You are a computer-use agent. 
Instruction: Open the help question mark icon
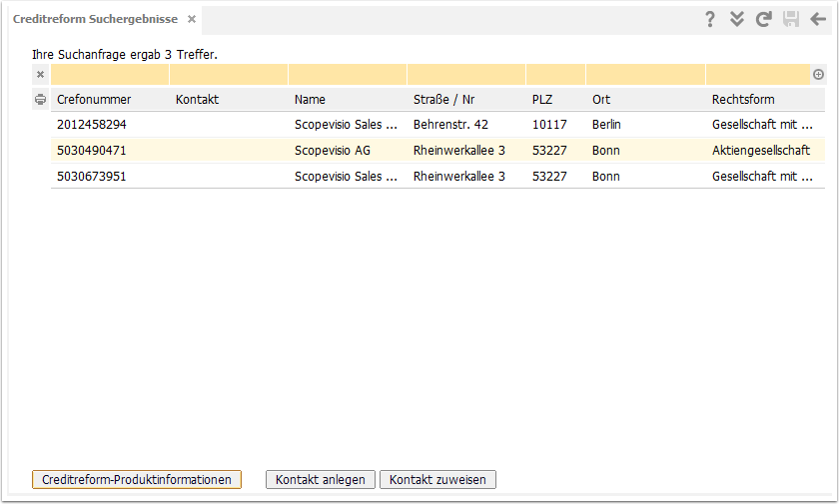[x=709, y=19]
